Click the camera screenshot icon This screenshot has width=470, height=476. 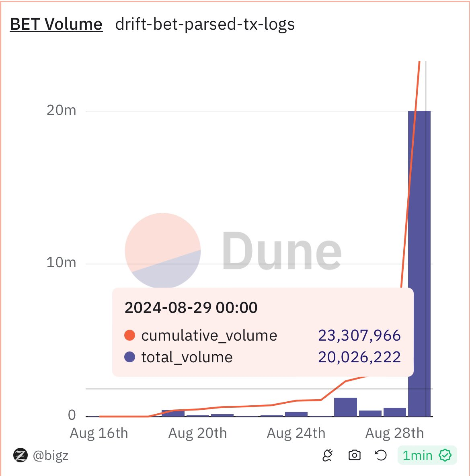click(354, 455)
